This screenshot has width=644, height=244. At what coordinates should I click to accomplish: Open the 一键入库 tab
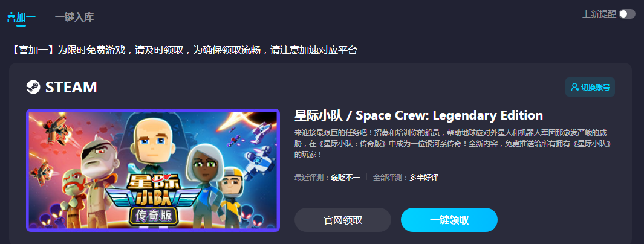(74, 17)
